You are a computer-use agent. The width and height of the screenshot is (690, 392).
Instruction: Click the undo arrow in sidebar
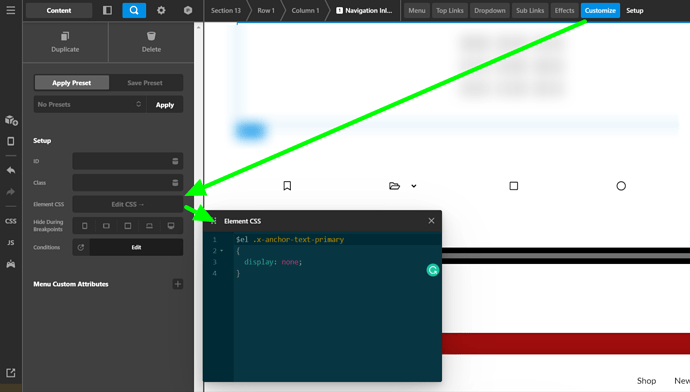11,170
